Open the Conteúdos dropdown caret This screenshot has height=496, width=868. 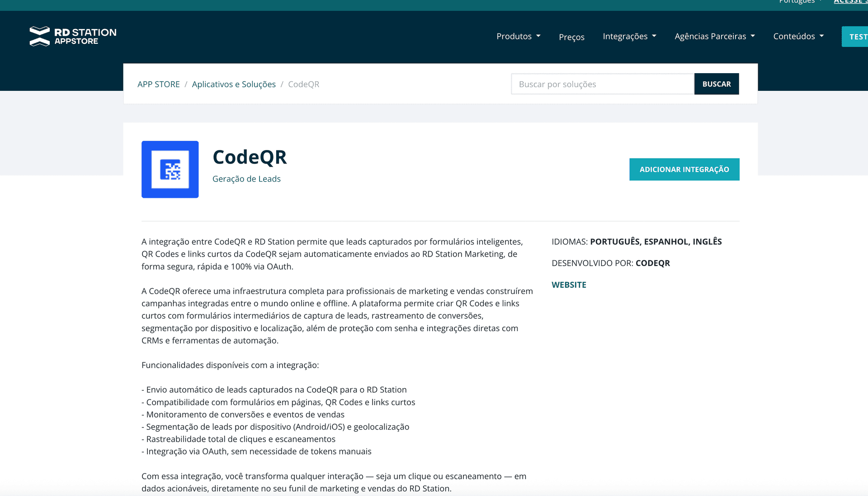821,36
